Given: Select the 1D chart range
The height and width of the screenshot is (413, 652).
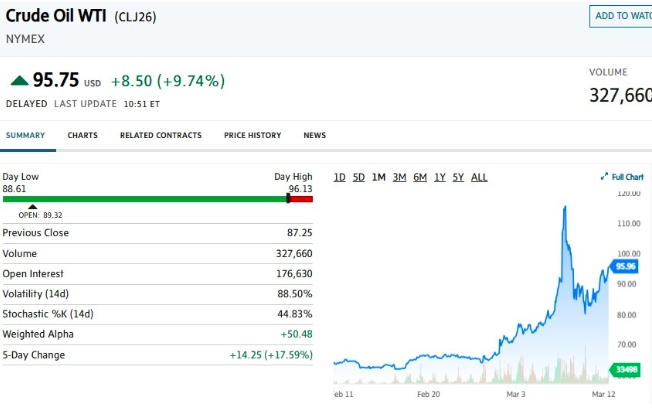Looking at the screenshot, I should (339, 177).
